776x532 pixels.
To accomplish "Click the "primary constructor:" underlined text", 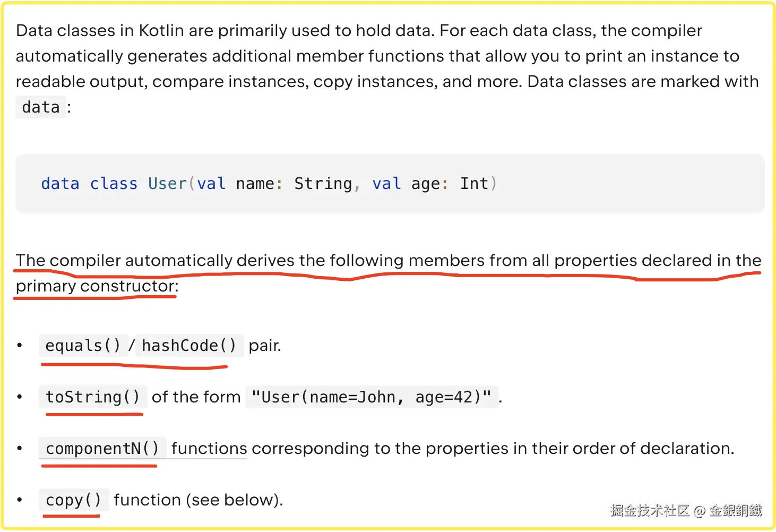I will tap(97, 286).
